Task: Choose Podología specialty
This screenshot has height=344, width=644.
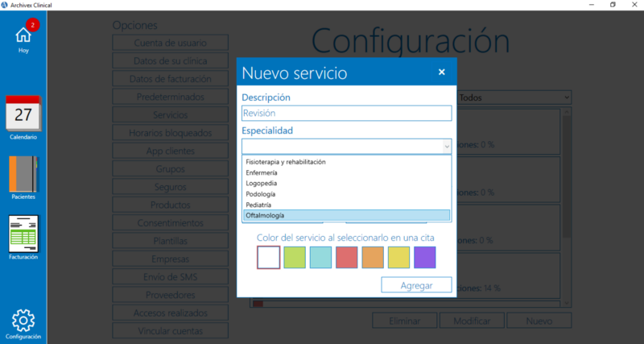Action: (x=347, y=194)
